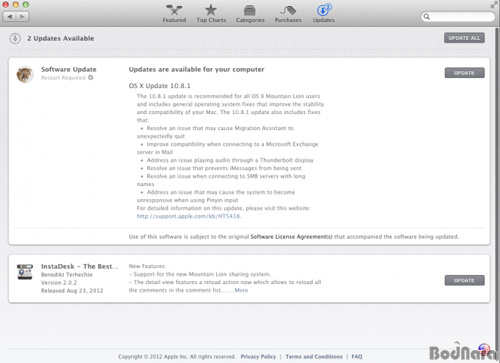Open the Terms and Conditions link
Image resolution: width=500 pixels, height=363 pixels.
[314, 356]
